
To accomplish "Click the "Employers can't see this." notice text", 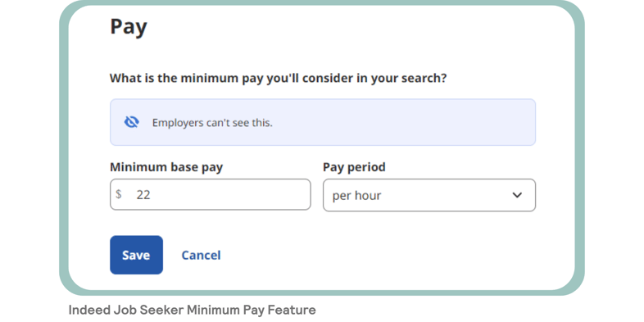I will [x=212, y=122].
